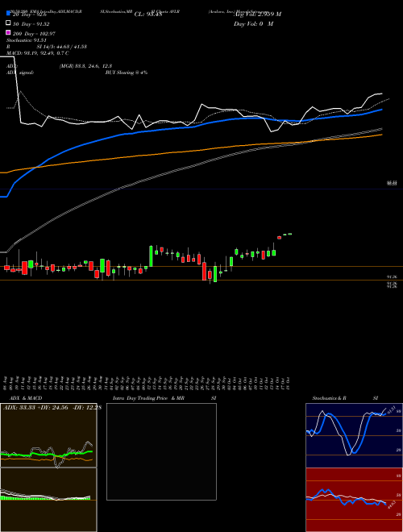Click the blue 20 Day legend swatch
403x532 pixels.
tap(8, 13)
